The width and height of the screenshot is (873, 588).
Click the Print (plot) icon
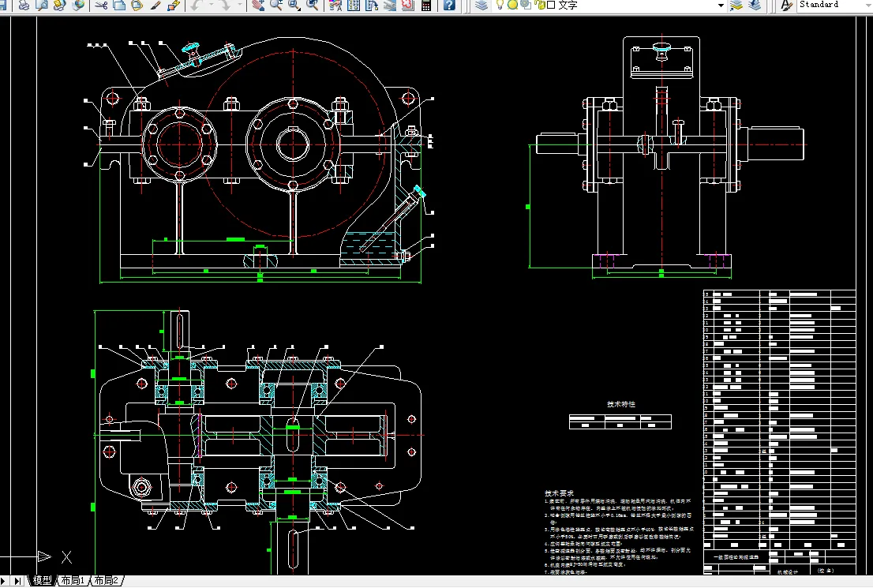[24, 5]
